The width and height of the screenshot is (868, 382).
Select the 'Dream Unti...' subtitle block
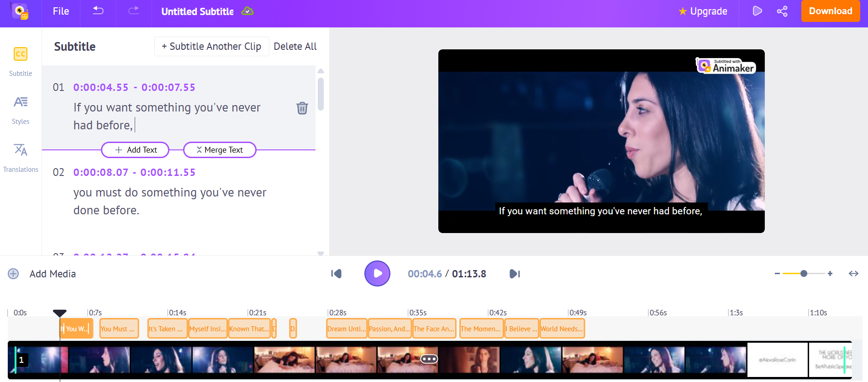pos(347,329)
